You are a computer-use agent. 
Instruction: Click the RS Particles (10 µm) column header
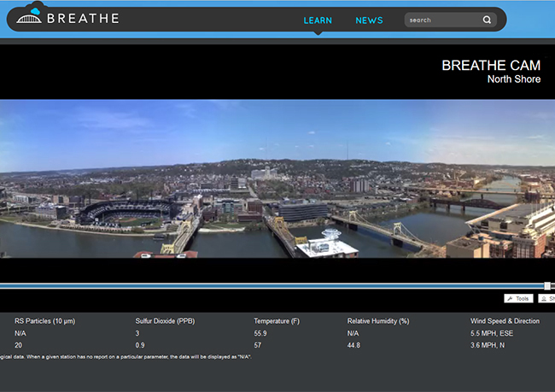click(x=45, y=321)
